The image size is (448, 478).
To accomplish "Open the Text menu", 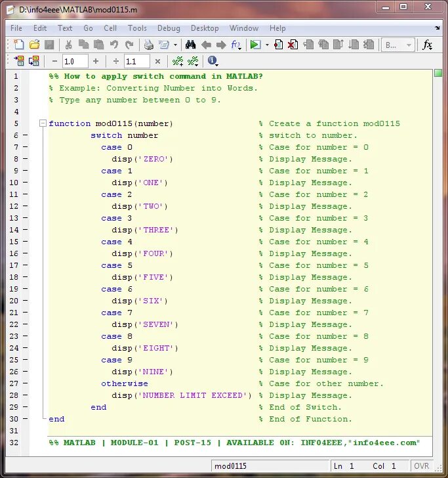I will tap(65, 28).
